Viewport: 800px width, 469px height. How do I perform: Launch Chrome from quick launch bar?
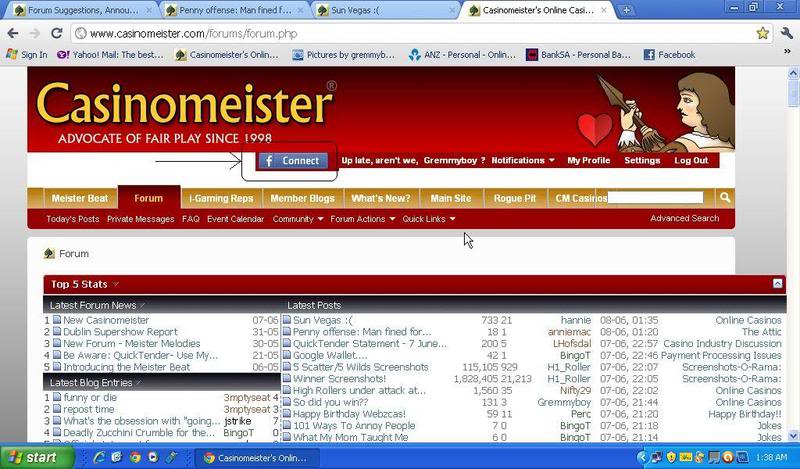click(135, 458)
